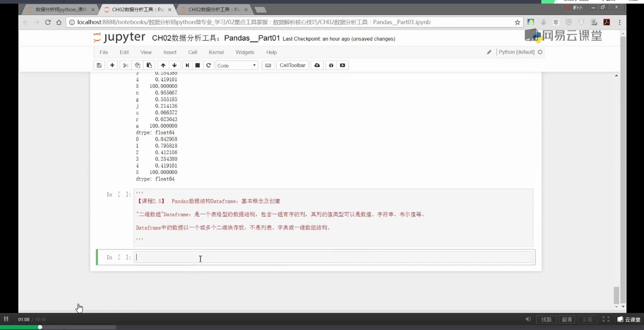The image size is (644, 330).
Task: Bookmark this page with the star icon
Action: click(x=517, y=22)
